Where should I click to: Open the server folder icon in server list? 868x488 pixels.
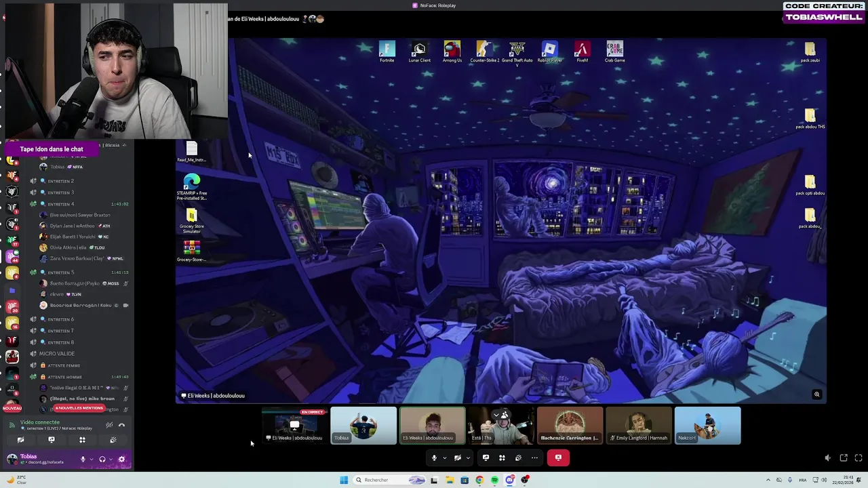(x=12, y=290)
